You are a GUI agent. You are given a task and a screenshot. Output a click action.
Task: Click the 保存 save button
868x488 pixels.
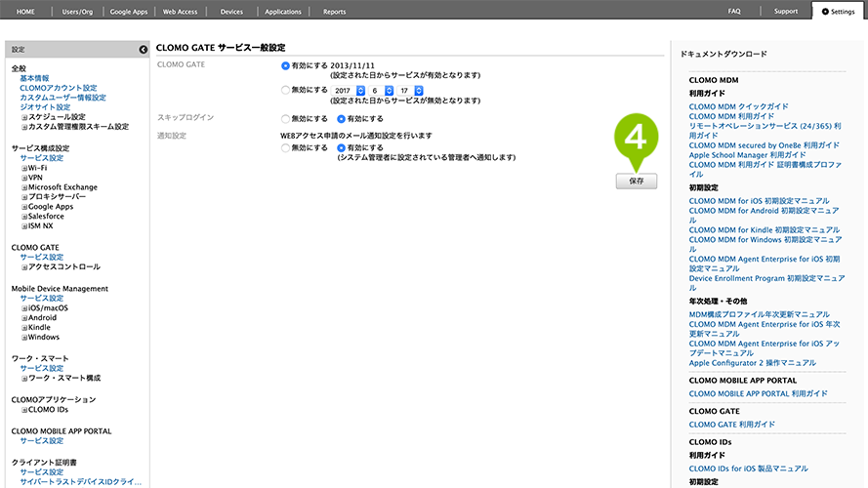point(637,181)
